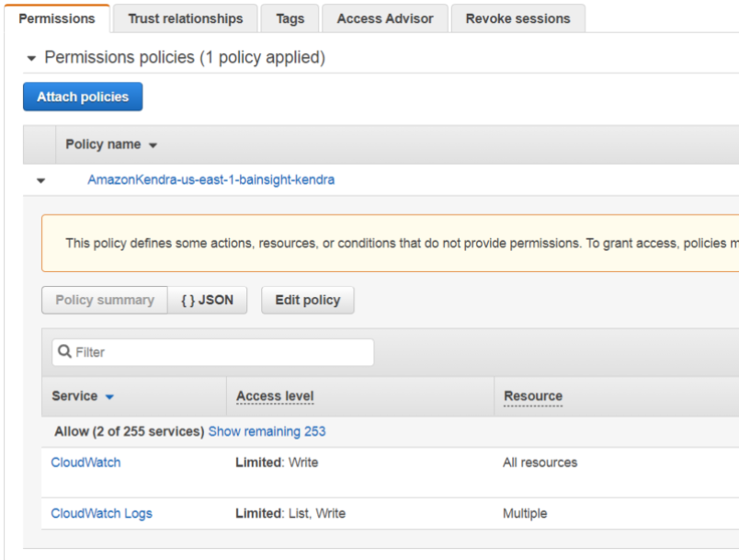
Task: Switch to the JSON policy view
Action: pos(207,300)
